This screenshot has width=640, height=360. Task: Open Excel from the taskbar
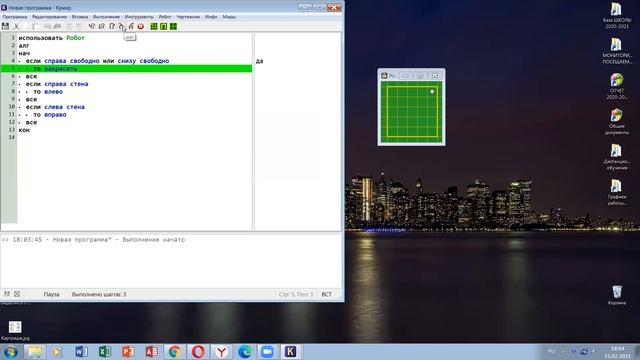105,352
